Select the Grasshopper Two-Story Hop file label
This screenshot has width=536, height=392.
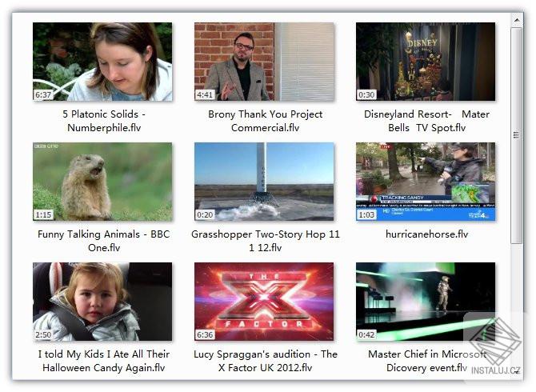pos(266,241)
